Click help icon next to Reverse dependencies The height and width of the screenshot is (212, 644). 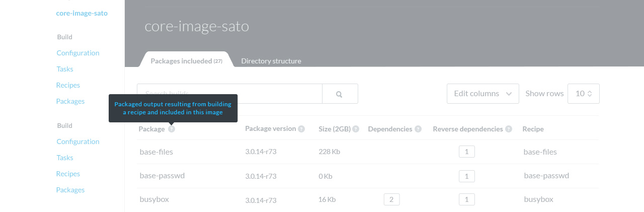(x=509, y=129)
